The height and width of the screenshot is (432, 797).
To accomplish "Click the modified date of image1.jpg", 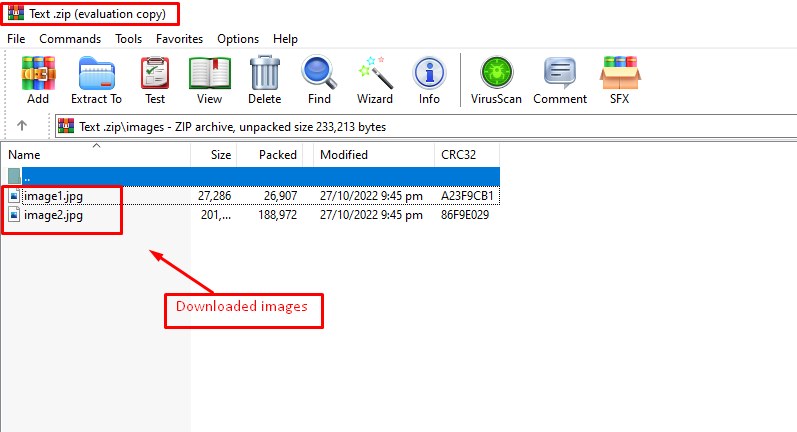I will (x=371, y=196).
